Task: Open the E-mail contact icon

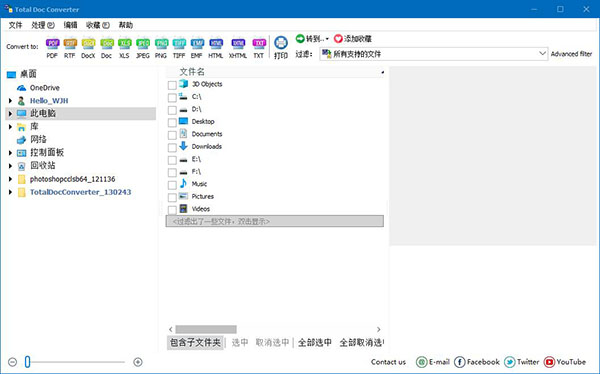Action: tap(421, 362)
